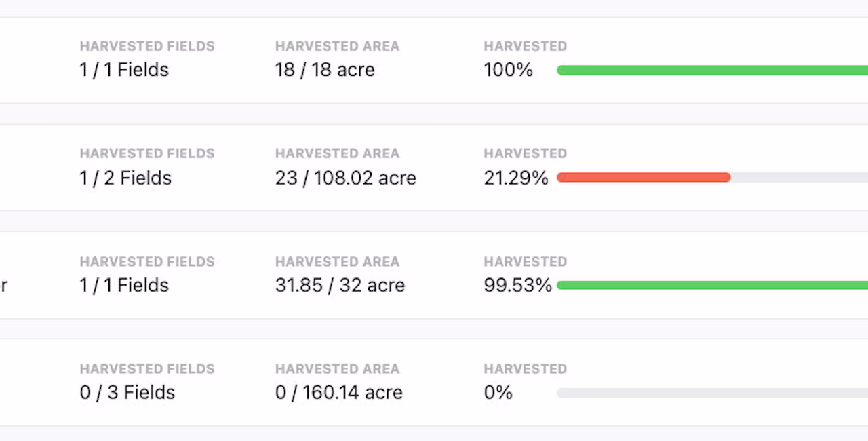Click 1 / 1 Fields in the 18 acre row
This screenshot has height=441, width=868.
(124, 70)
